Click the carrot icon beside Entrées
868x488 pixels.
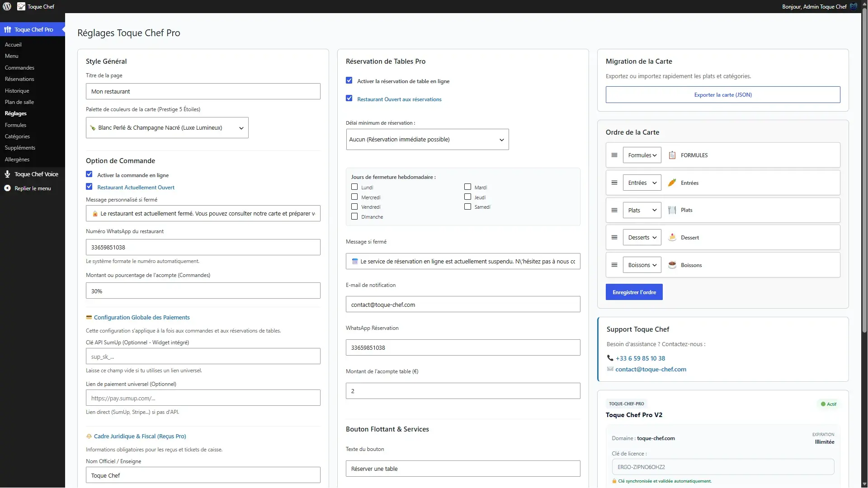672,183
